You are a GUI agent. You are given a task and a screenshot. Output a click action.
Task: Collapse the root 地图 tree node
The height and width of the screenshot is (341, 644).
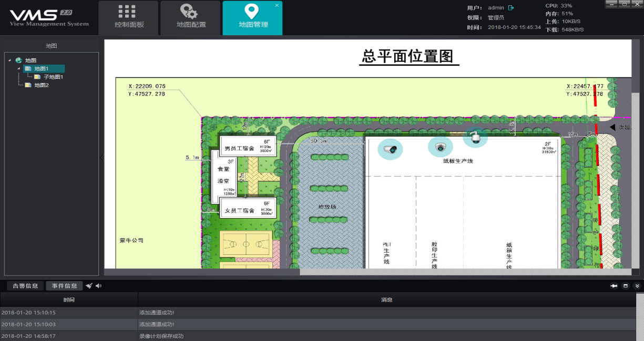[9, 60]
